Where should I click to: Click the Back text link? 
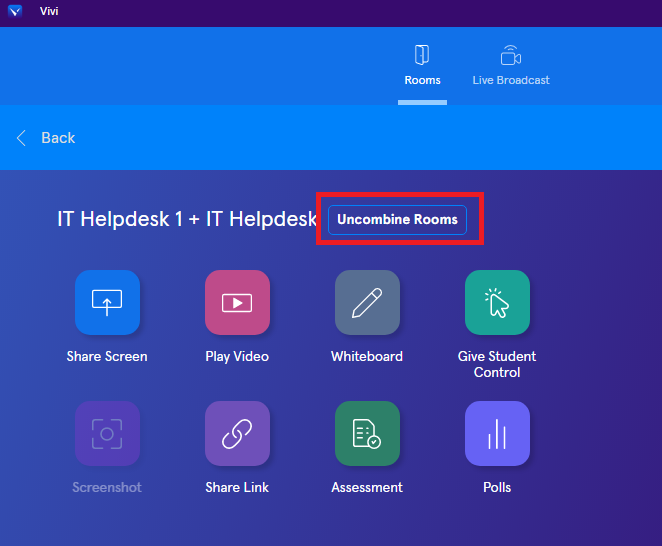[x=58, y=138]
